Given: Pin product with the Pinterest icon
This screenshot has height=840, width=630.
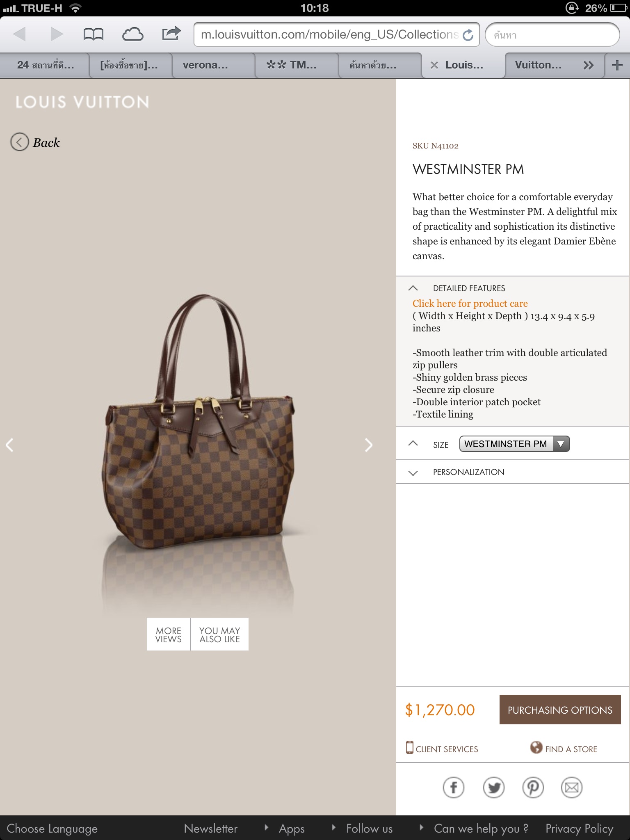Looking at the screenshot, I should click(x=533, y=787).
